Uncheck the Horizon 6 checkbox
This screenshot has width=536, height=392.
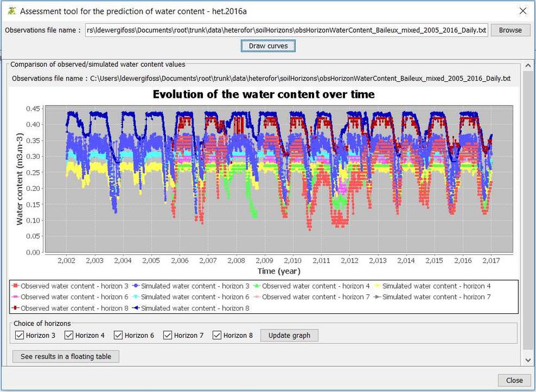pos(119,335)
